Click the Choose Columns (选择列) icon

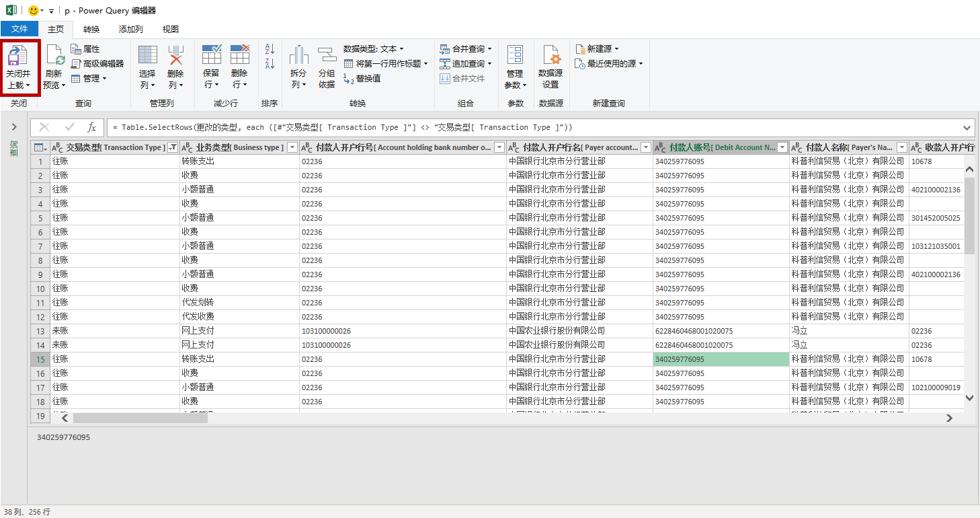point(147,57)
